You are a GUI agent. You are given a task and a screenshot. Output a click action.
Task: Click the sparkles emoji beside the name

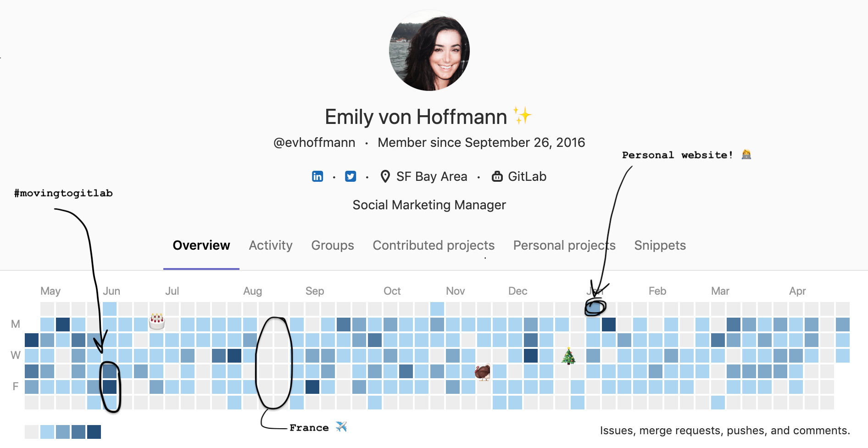[x=522, y=116]
